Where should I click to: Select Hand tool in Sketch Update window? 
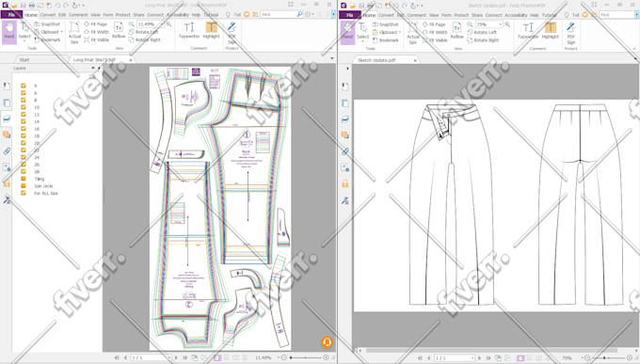point(347,31)
